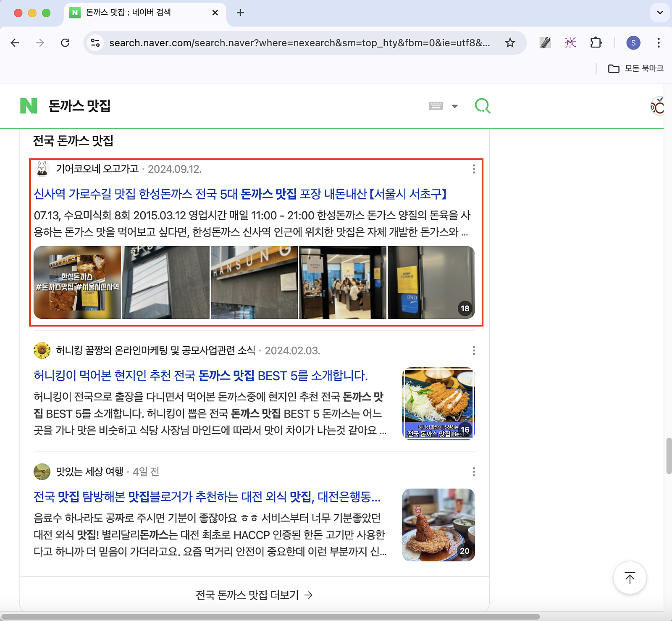Viewport: 672px width, 621px height.
Task: Click the browser back arrow
Action: click(15, 42)
